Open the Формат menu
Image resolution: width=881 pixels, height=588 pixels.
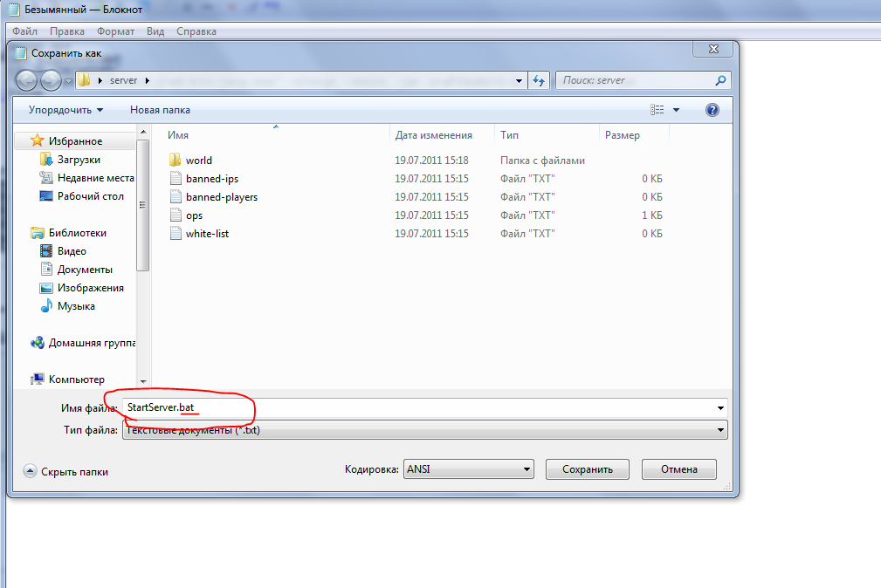(x=115, y=31)
